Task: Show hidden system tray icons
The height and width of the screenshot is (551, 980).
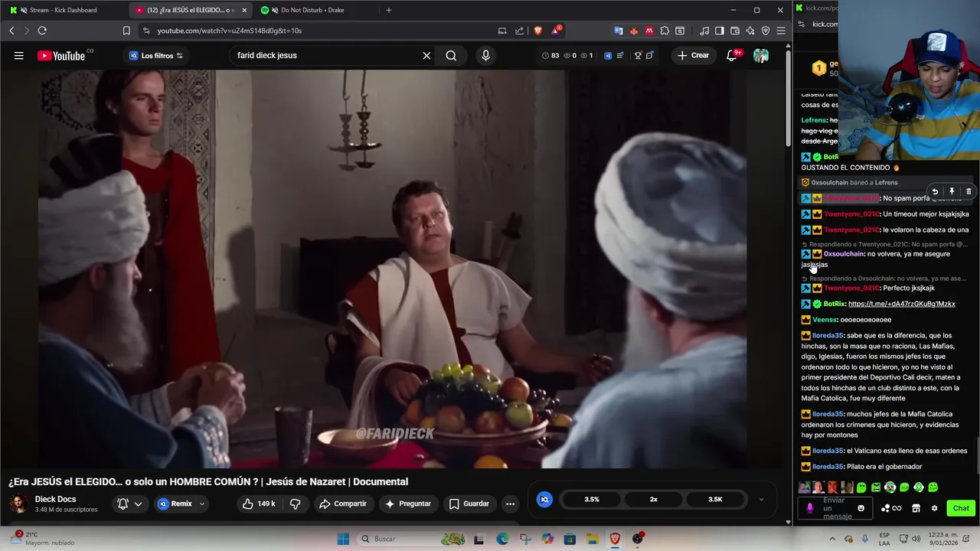Action: pos(833,539)
